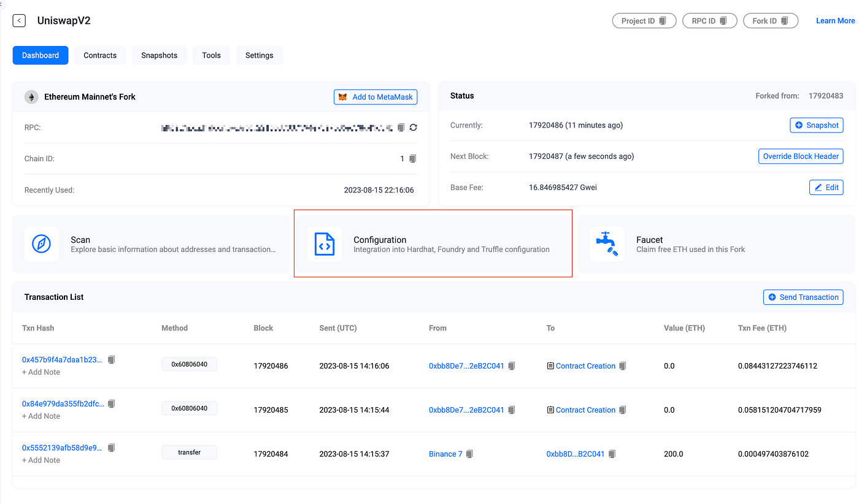Copy recipient address 0xbb8D...B2C041
859x504 pixels.
pos(612,454)
